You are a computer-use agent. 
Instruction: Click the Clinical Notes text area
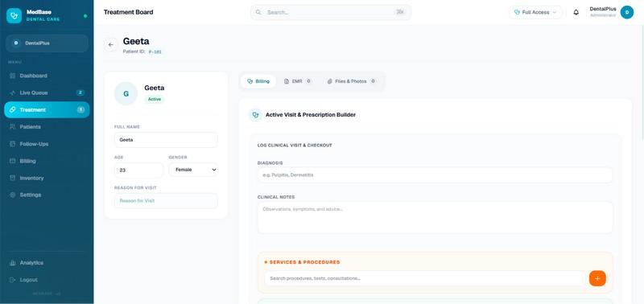coord(435,217)
